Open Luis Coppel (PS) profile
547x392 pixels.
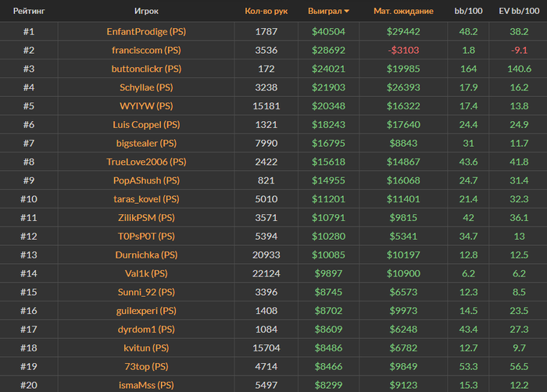click(x=146, y=125)
